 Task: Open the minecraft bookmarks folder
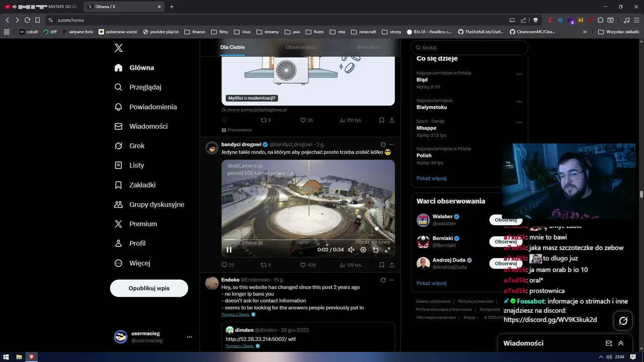pyautogui.click(x=363, y=32)
